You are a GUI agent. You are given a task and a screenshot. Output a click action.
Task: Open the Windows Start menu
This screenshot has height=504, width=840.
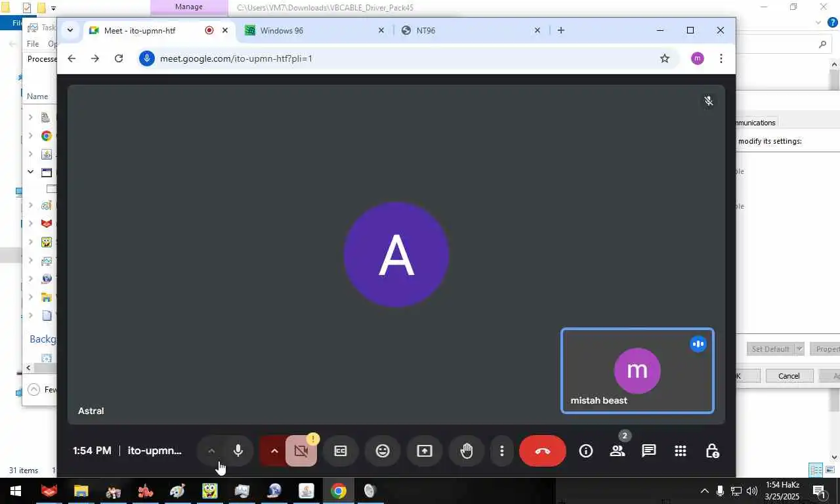[x=15, y=491]
